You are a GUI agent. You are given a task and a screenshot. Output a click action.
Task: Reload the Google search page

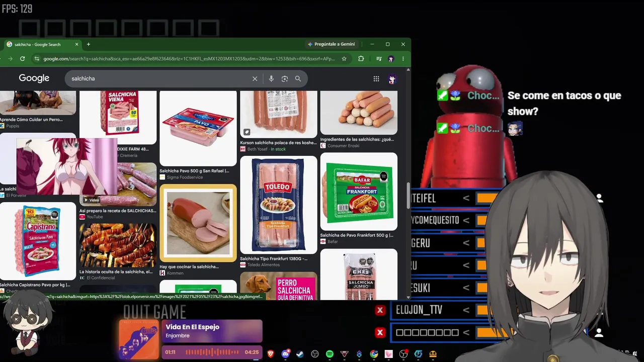22,59
